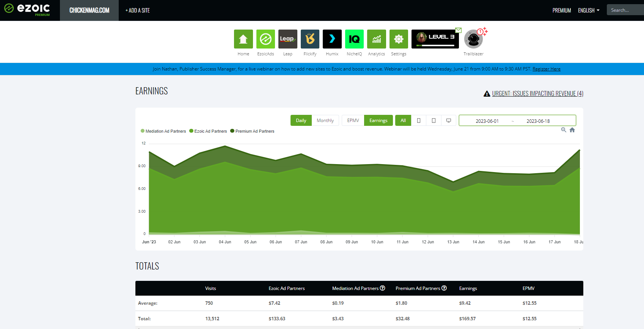This screenshot has height=329, width=644.
Task: Open the NicheIQ icon
Action: 354,39
